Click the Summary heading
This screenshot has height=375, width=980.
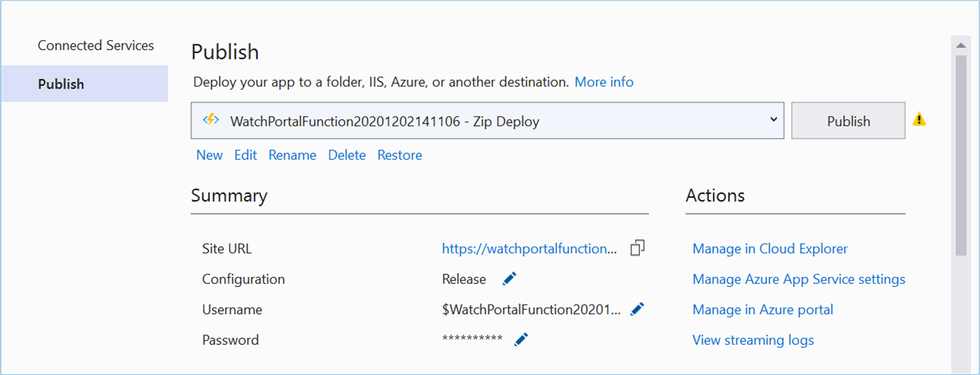229,196
